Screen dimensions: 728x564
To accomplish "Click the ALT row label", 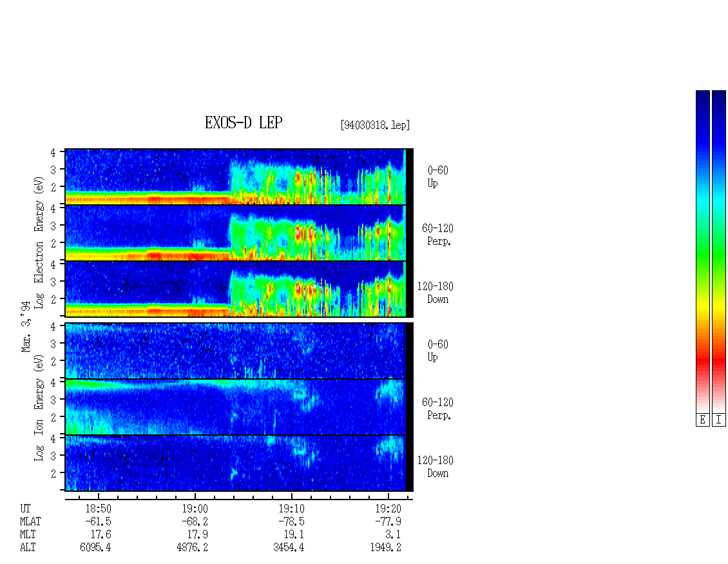I will click(28, 547).
